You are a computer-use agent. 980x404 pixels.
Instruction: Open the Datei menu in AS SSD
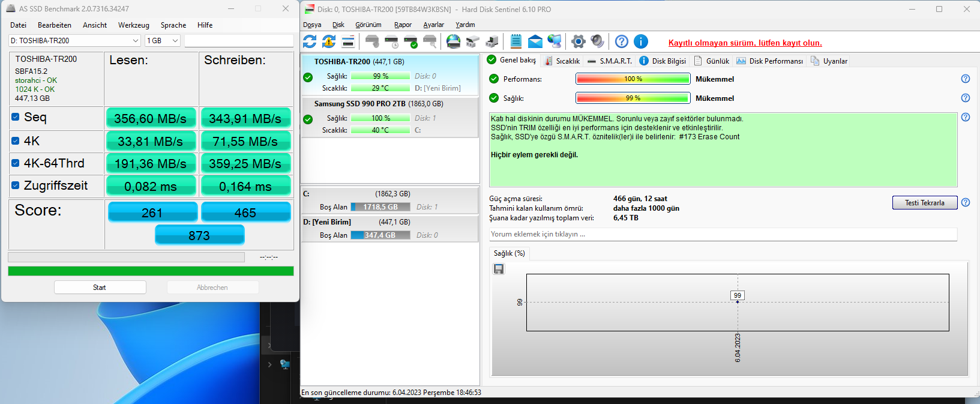click(x=19, y=25)
